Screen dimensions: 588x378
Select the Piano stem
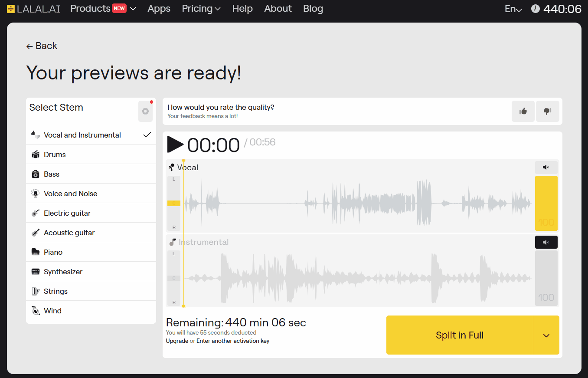pyautogui.click(x=53, y=252)
